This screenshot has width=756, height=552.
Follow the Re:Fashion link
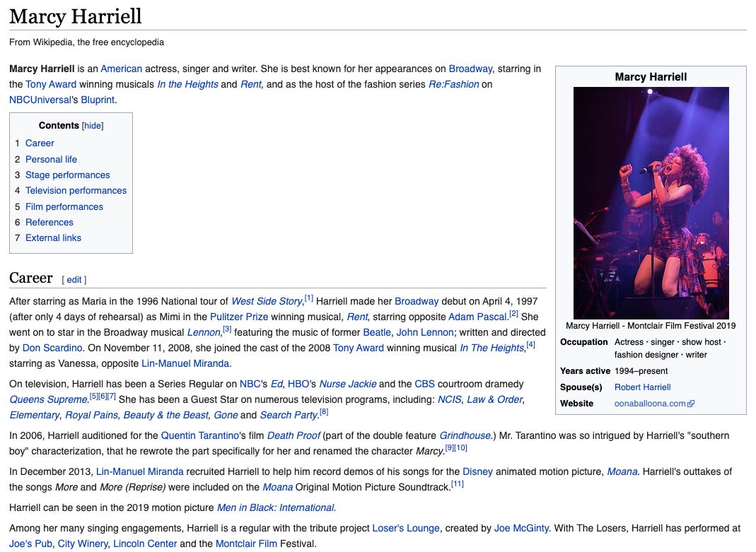click(454, 84)
